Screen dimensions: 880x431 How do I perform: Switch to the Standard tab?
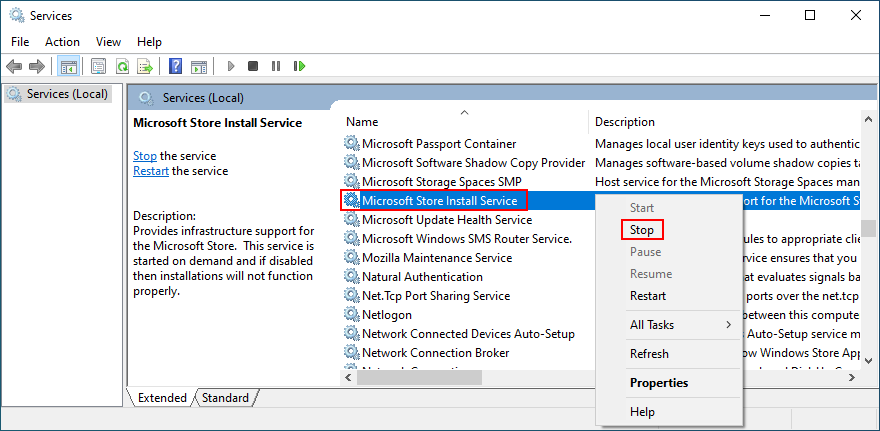point(225,398)
